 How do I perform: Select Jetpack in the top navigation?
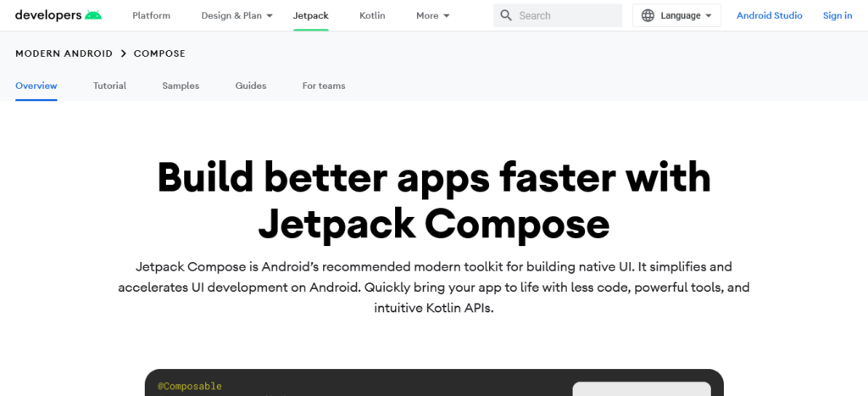[x=310, y=15]
